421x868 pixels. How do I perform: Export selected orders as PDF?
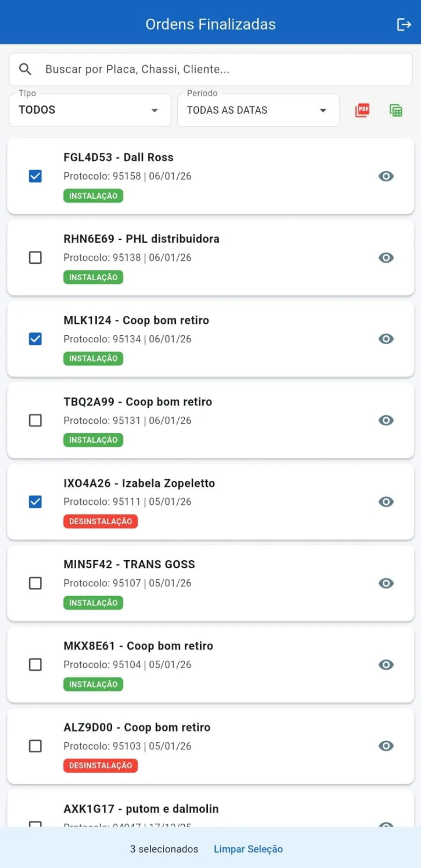click(x=363, y=110)
